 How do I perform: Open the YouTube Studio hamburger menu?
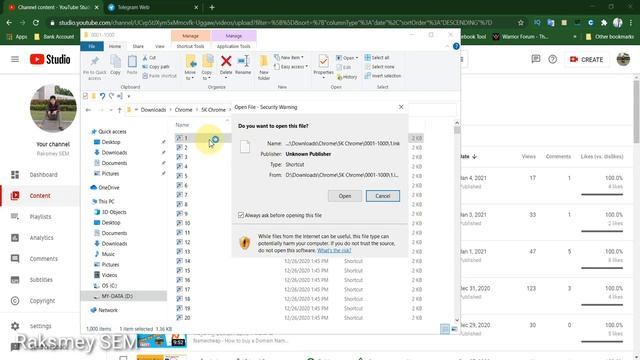click(x=15, y=60)
